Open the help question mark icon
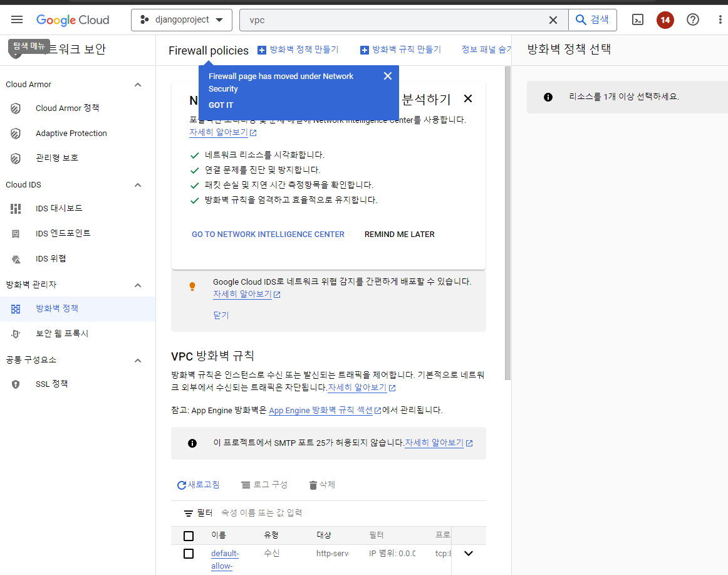Image resolution: width=728 pixels, height=575 pixels. pyautogui.click(x=693, y=19)
